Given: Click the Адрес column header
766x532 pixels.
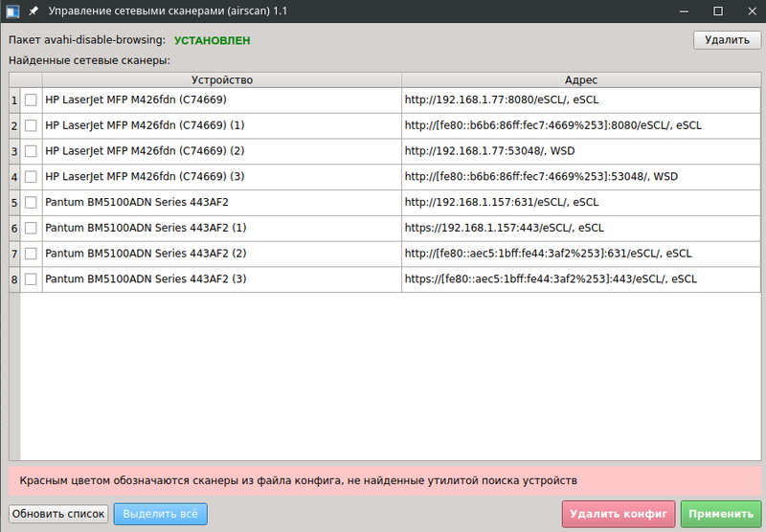Looking at the screenshot, I should pos(580,79).
